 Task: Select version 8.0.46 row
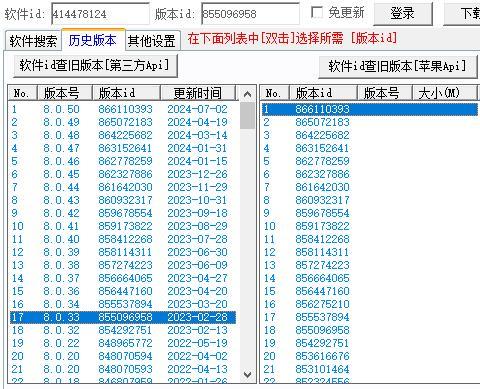[123, 161]
